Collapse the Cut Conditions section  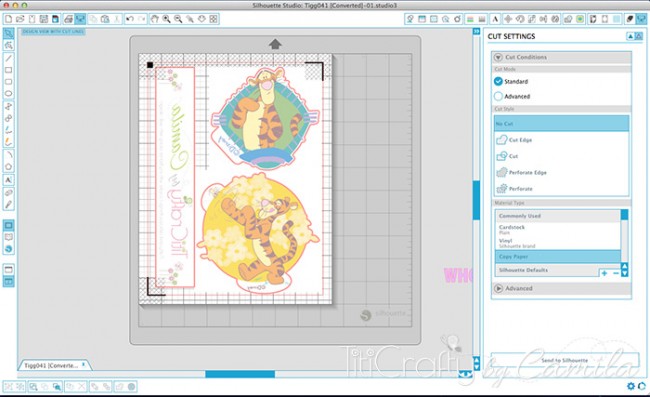(498, 57)
